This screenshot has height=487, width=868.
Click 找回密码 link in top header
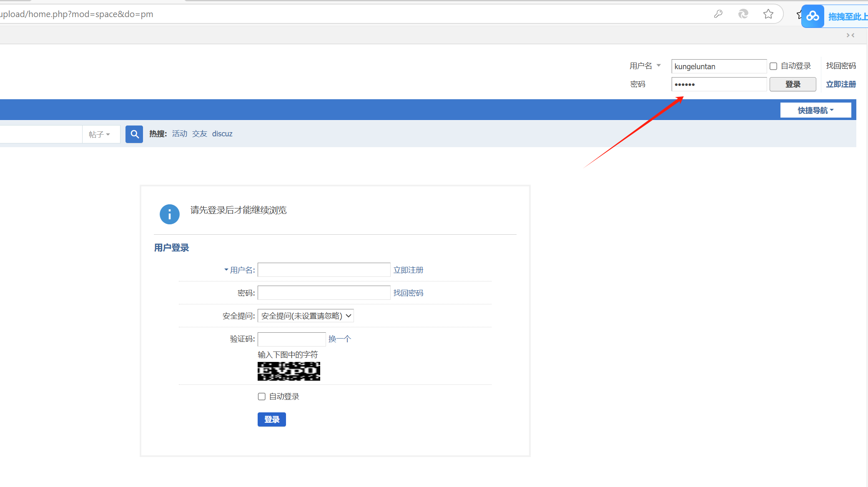click(x=840, y=66)
